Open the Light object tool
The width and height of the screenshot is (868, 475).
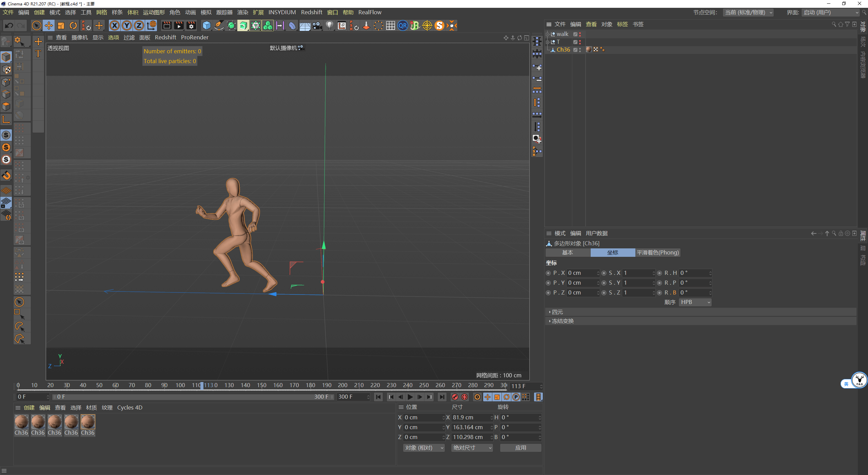click(329, 25)
